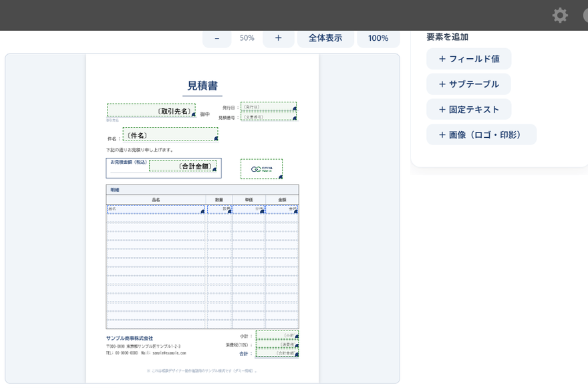This screenshot has height=388, width=588.
Task: Select the 数量 subtable cell field
Action: [219, 209]
